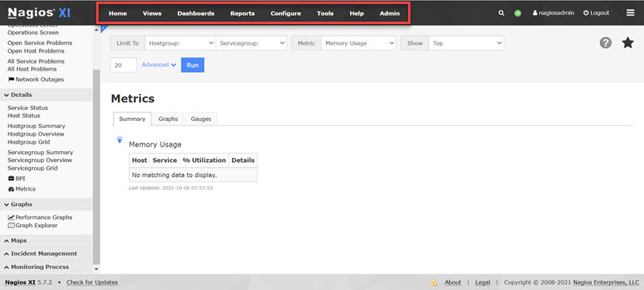Viewport: 644px width, 290px height.
Task: Expand the Maps sidebar section
Action: pos(46,240)
